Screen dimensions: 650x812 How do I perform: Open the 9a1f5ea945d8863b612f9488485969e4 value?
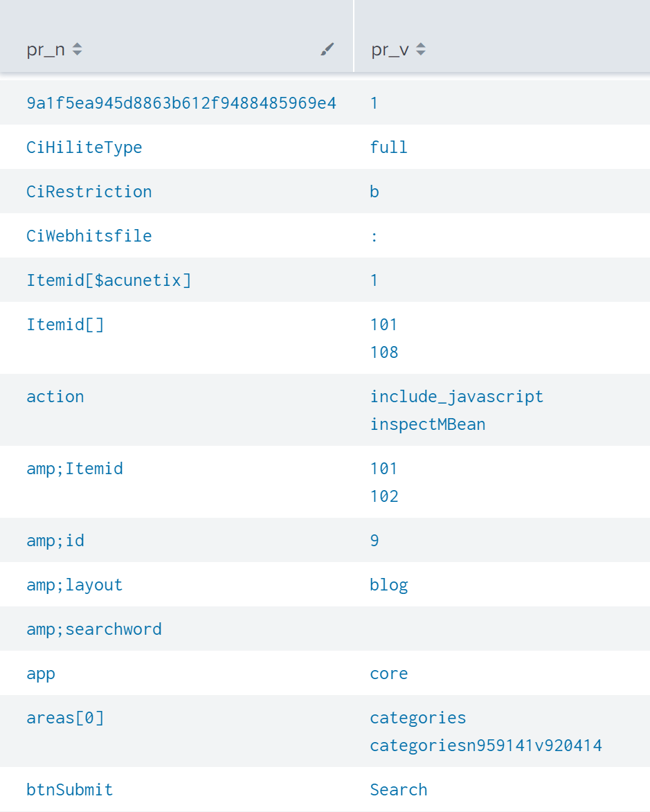click(181, 103)
